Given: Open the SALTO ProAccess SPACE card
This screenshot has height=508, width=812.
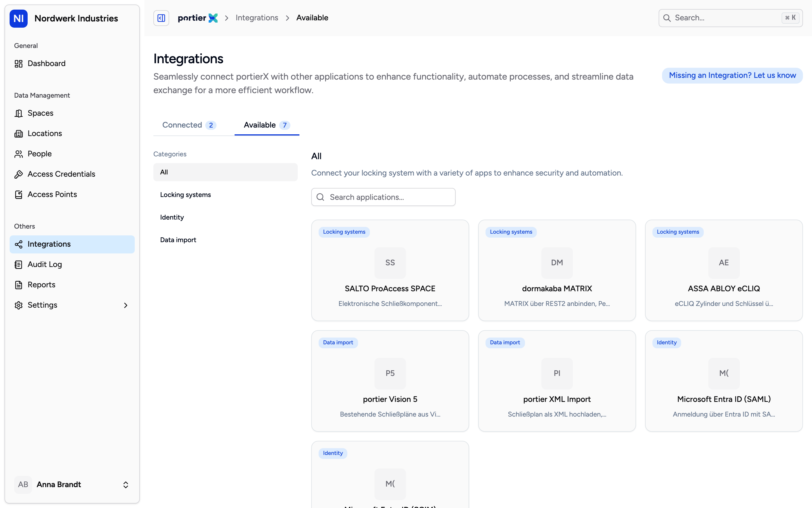Looking at the screenshot, I should click(390, 270).
